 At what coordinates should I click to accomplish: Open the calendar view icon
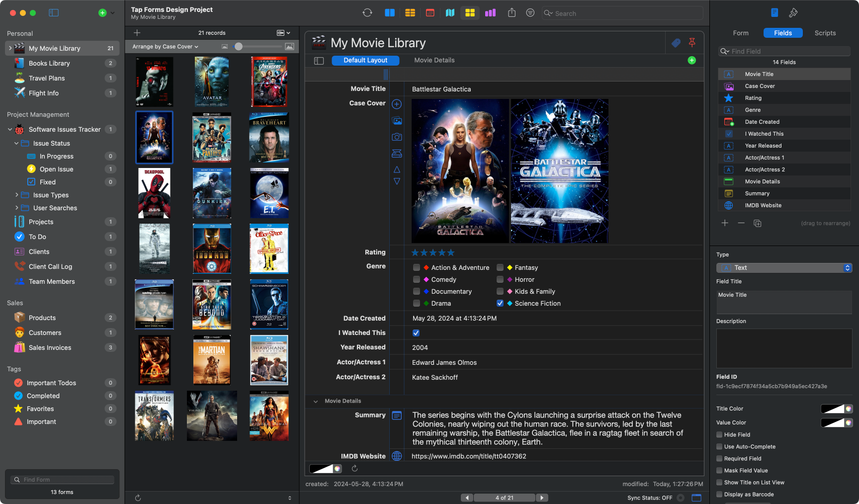tap(430, 13)
